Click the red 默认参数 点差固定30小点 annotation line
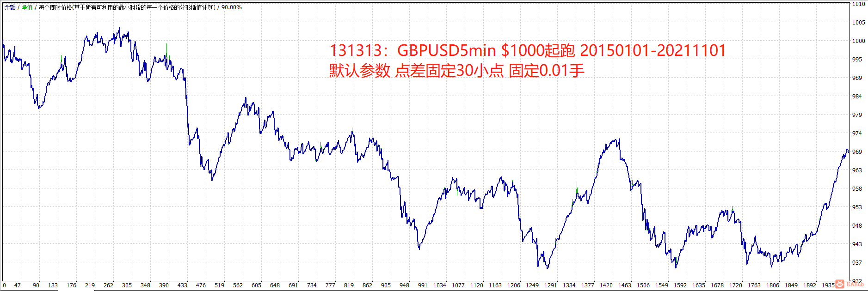This screenshot has width=868, height=291. (x=457, y=71)
